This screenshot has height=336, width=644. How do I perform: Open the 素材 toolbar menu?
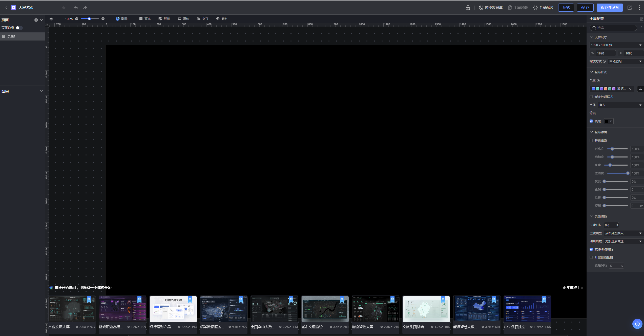tap(222, 19)
